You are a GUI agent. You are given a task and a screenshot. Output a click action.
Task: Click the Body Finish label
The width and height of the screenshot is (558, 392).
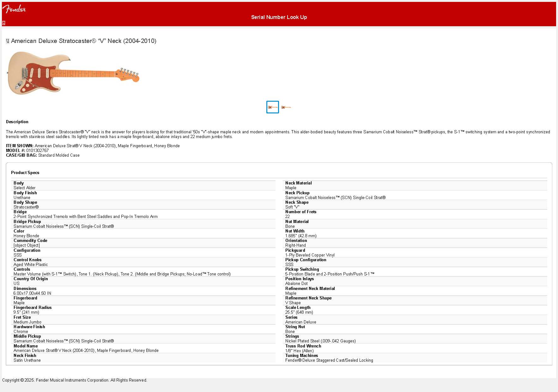pos(25,193)
